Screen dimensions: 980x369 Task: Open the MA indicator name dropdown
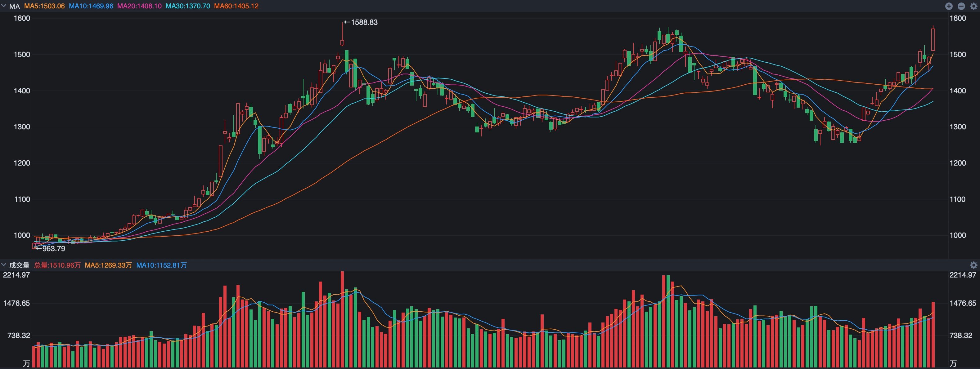[x=15, y=6]
